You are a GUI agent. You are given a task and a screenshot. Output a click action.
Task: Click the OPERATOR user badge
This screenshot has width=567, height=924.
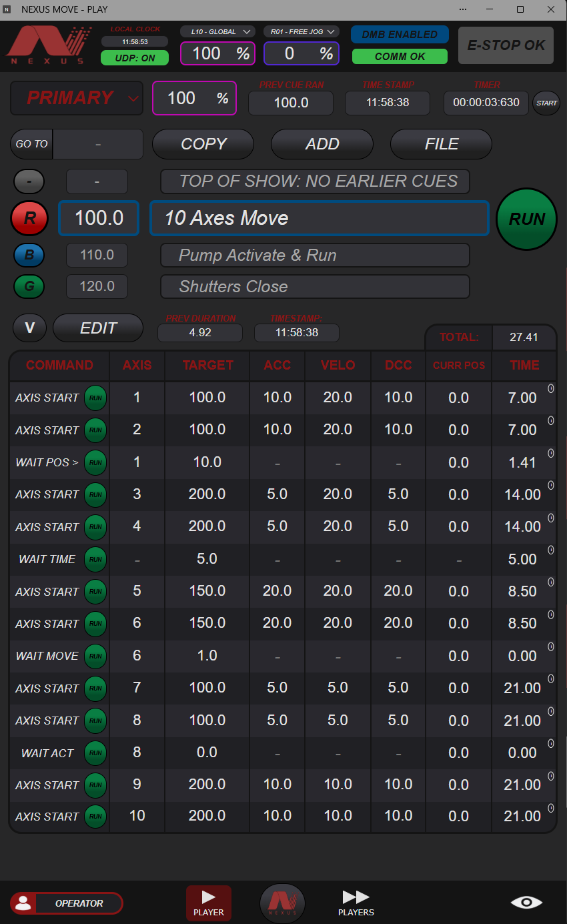coord(67,903)
